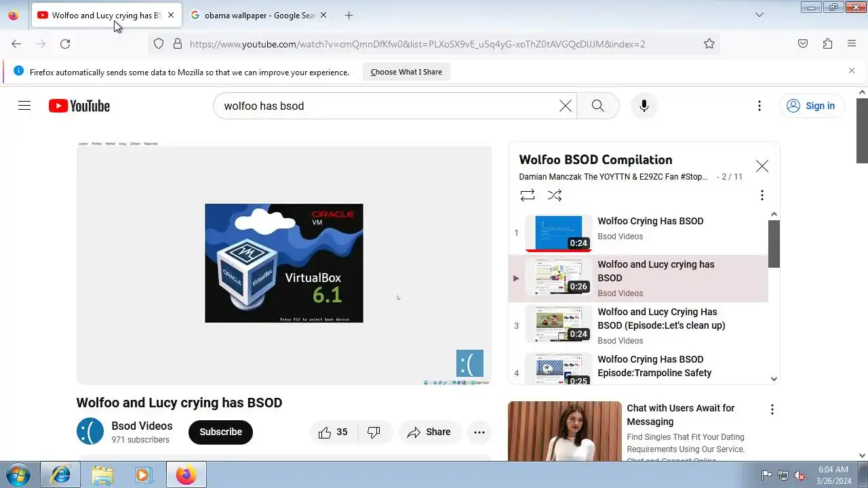Open more actions ellipsis below video
This screenshot has height=488, width=868.
(479, 432)
